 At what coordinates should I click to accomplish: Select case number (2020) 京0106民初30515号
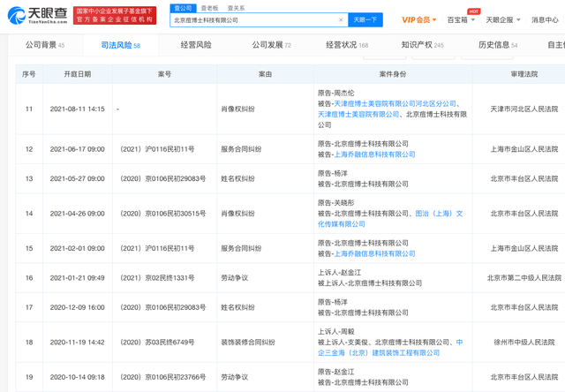pyautogui.click(x=162, y=214)
